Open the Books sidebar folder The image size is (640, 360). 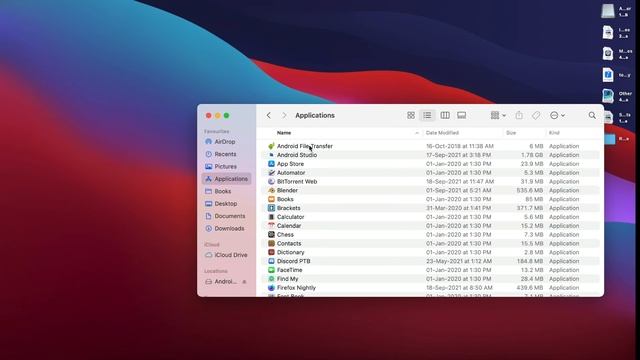point(227,191)
